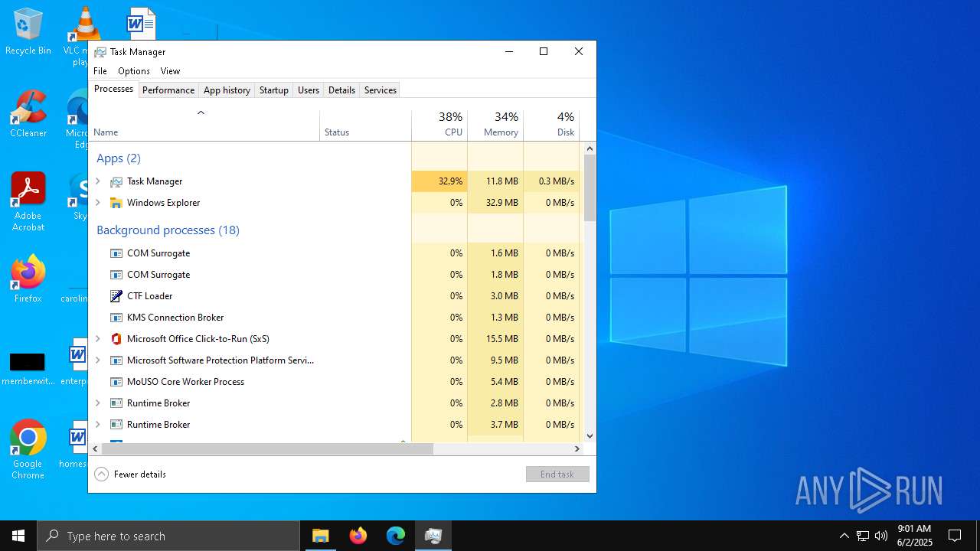Click the 0.3 MB/s disk value

[557, 181]
